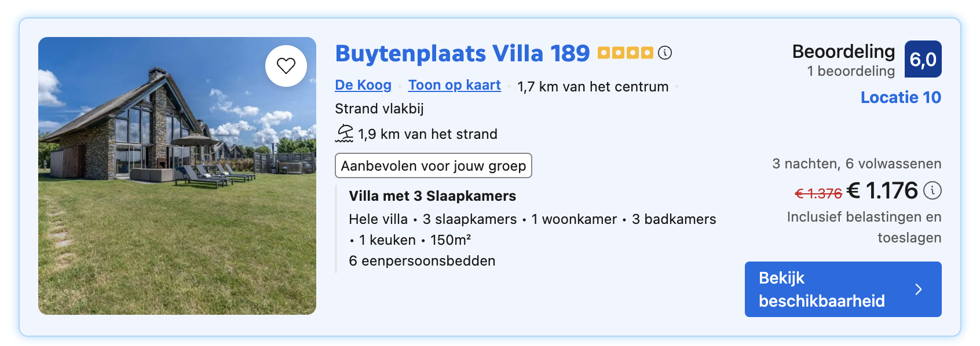Viewport: 980px width, 346px height.
Task: Click chevron arrow on Bekijk beschikbaarheid button
Action: pos(919,289)
